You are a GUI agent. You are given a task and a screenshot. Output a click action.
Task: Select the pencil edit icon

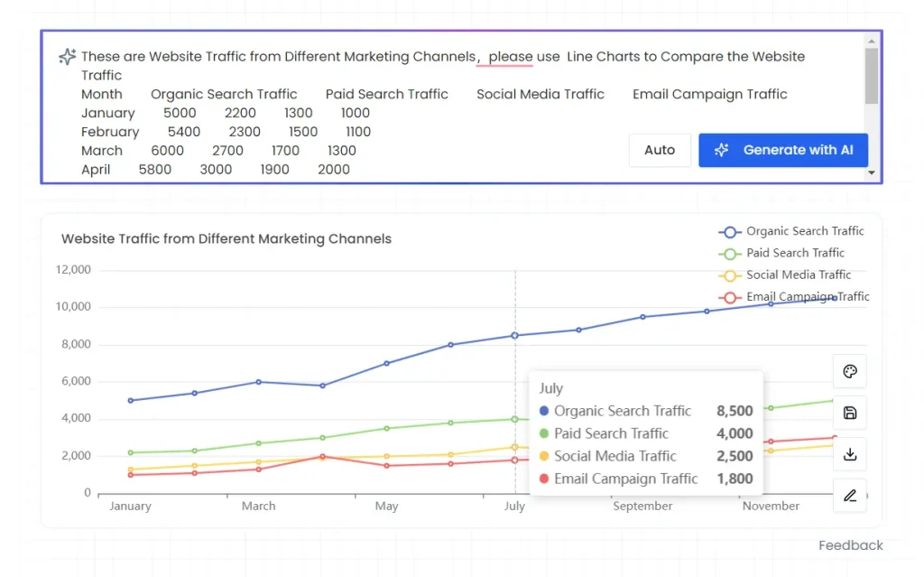(849, 496)
